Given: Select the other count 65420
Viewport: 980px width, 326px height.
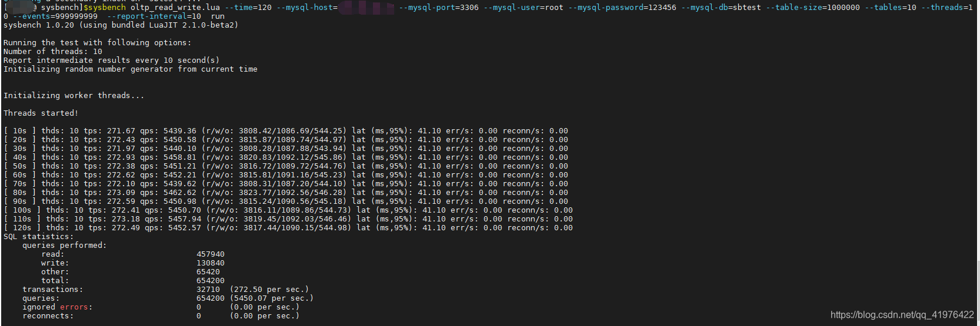Looking at the screenshot, I should pos(208,272).
